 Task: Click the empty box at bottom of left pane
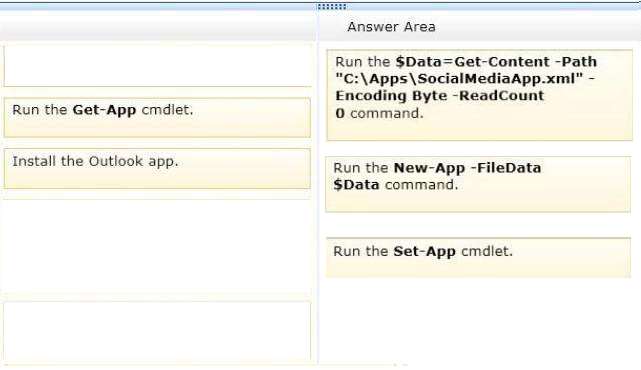click(157, 332)
